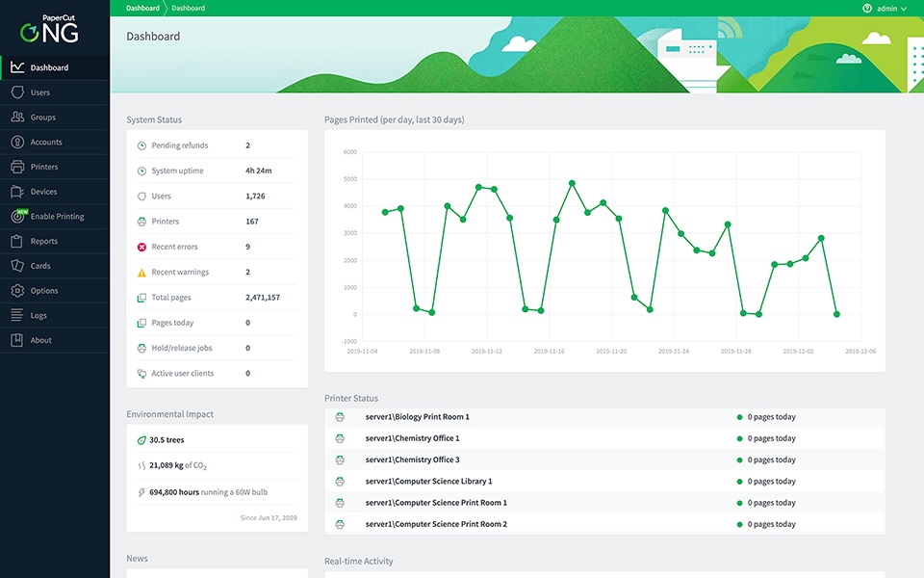Open the Pending refunds link

[179, 145]
